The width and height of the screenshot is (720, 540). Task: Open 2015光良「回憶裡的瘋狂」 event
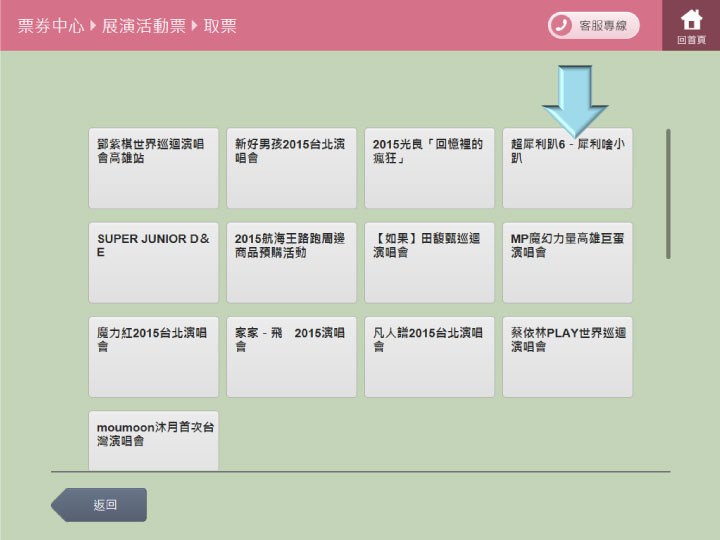[x=429, y=168]
